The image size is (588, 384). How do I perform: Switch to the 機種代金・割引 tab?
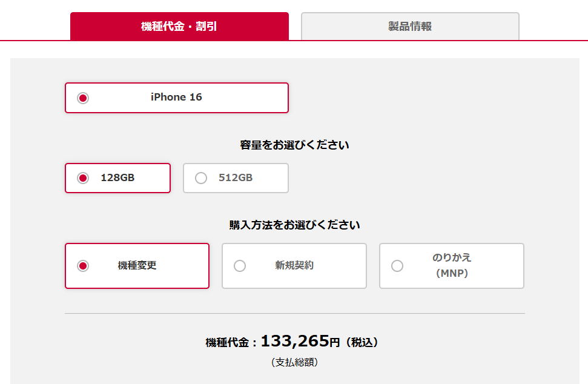[x=179, y=27]
